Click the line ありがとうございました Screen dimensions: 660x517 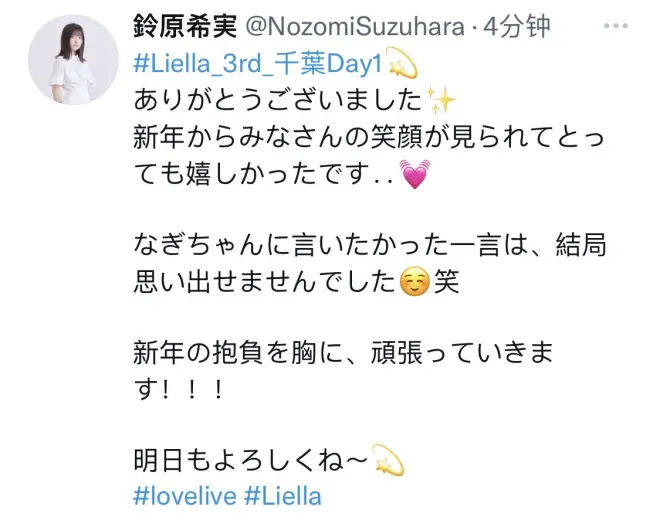coord(278,100)
